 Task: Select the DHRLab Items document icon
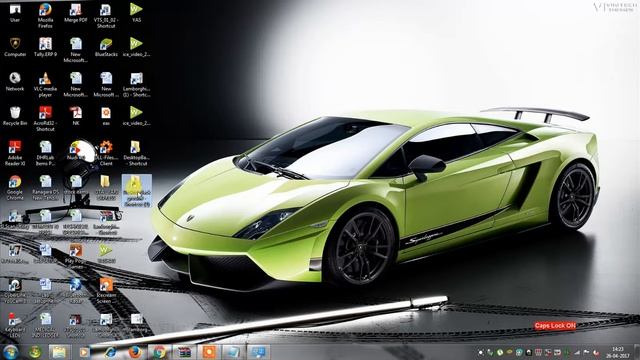click(x=45, y=153)
